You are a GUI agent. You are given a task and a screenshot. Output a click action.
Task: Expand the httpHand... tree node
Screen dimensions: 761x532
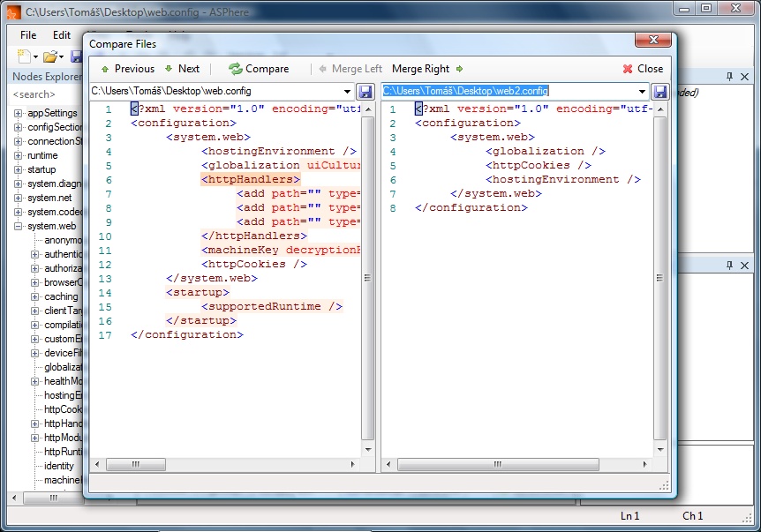pos(34,423)
